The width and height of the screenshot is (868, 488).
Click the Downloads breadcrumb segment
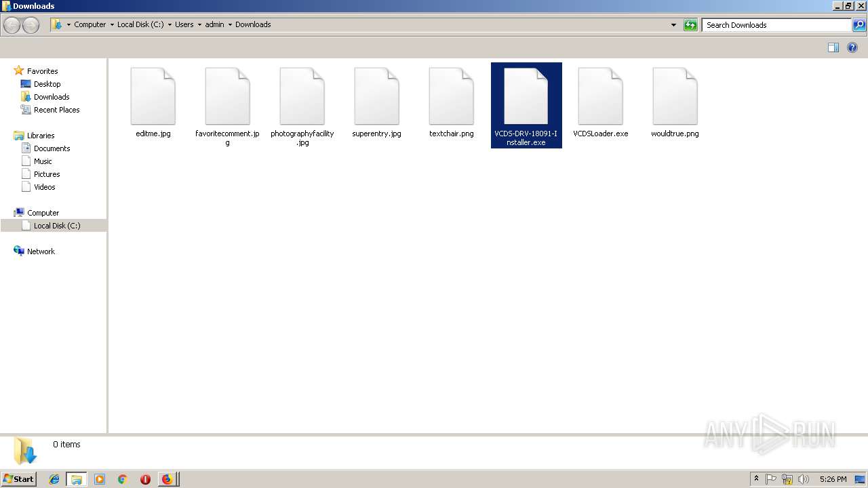coord(253,24)
